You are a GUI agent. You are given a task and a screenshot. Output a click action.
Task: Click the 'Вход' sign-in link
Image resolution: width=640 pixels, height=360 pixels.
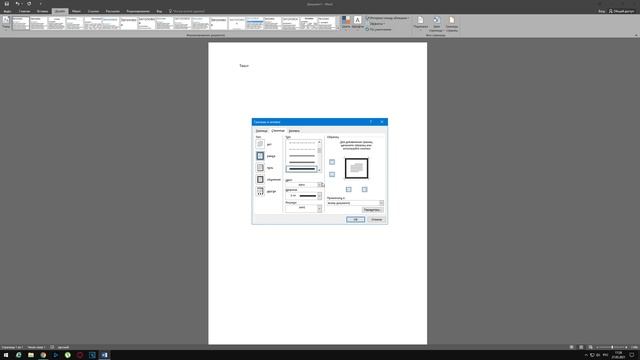602,11
